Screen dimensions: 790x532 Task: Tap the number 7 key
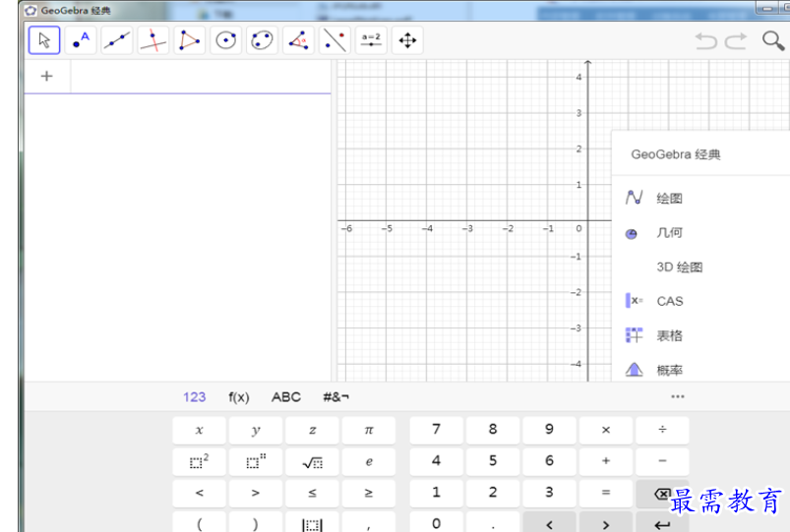[436, 431]
